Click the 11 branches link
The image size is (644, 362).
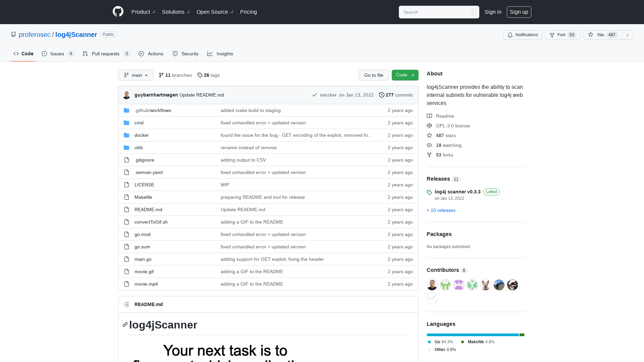click(175, 75)
